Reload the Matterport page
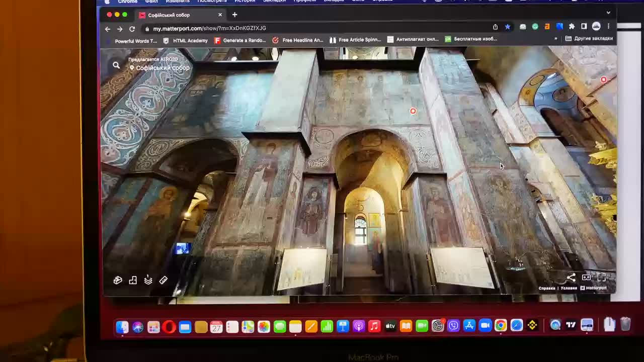The width and height of the screenshot is (644, 362). click(x=132, y=29)
